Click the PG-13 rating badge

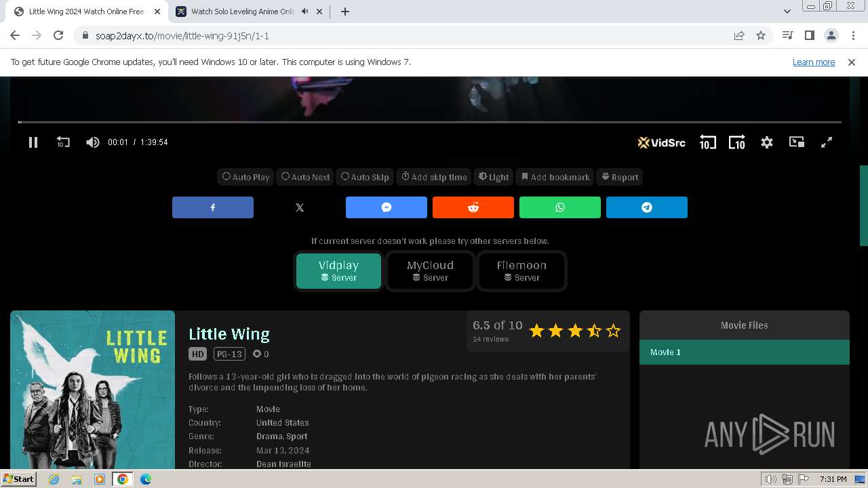tap(229, 354)
